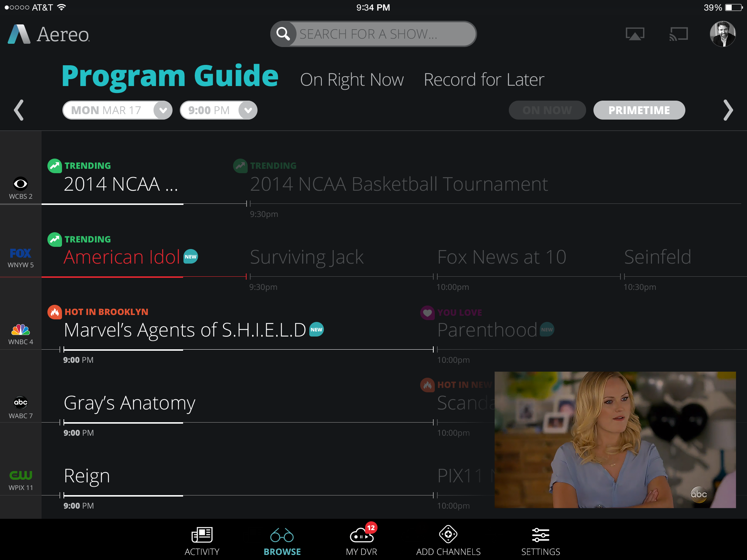This screenshot has height=560, width=747.
Task: Switch to On Right Now tab
Action: 352,79
